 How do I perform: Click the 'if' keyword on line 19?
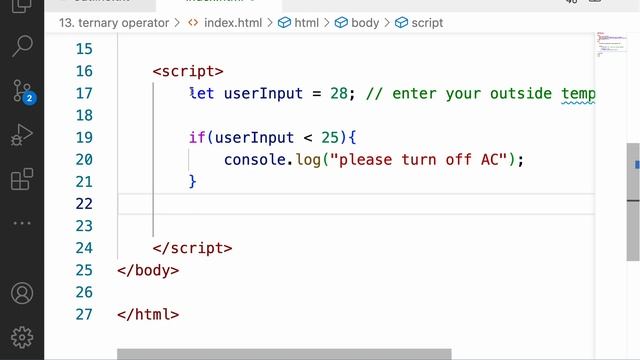197,138
